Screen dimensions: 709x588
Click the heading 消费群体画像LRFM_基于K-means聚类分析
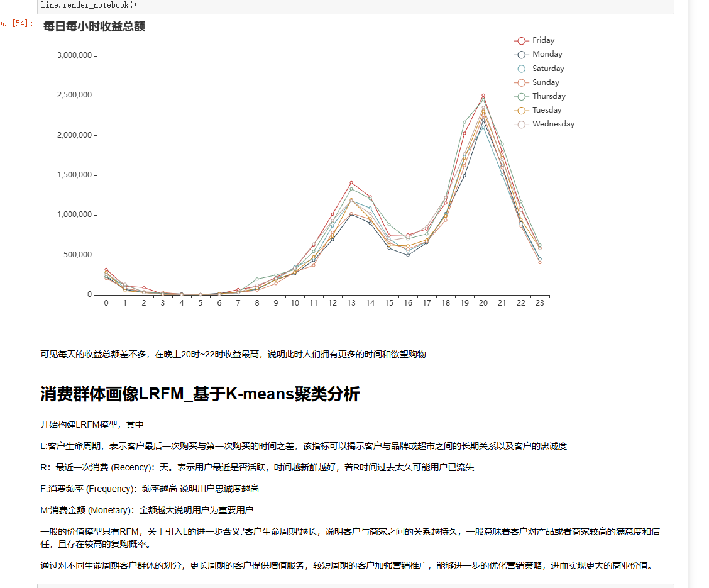[200, 394]
